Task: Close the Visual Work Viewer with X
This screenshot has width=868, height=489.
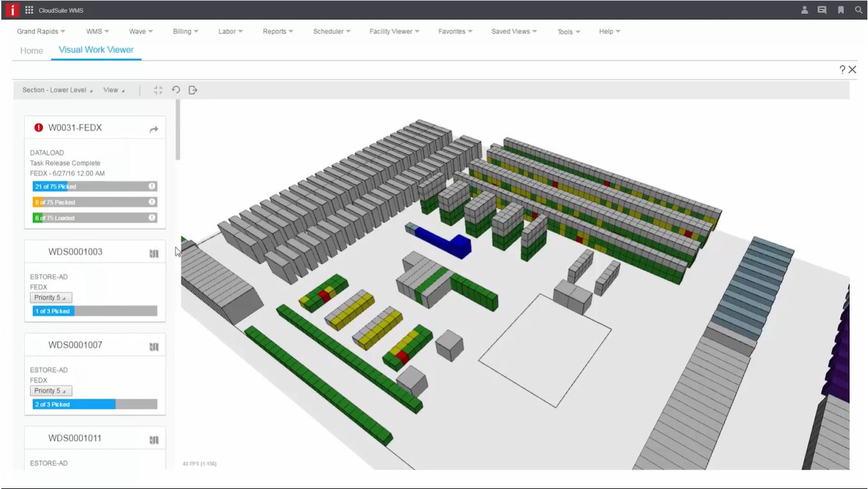Action: [x=852, y=69]
